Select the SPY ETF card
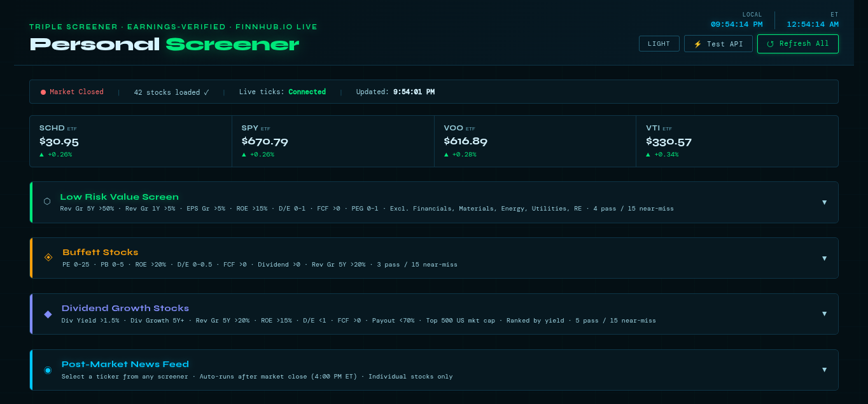Screen dimensions: 868x404 click(333, 141)
